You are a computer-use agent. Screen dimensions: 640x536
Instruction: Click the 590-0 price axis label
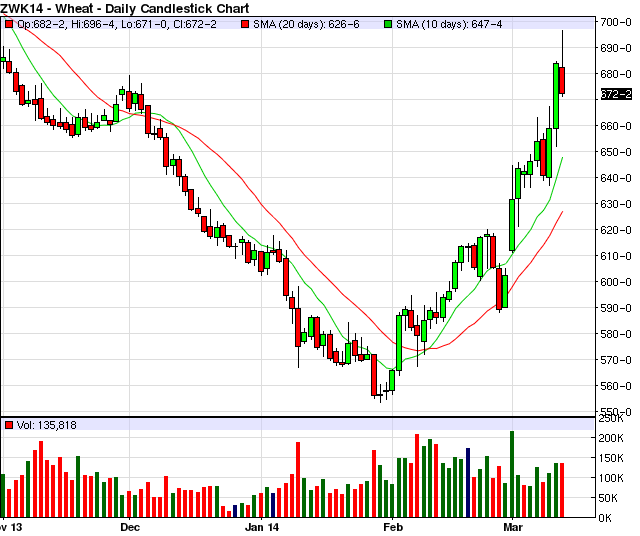click(616, 308)
